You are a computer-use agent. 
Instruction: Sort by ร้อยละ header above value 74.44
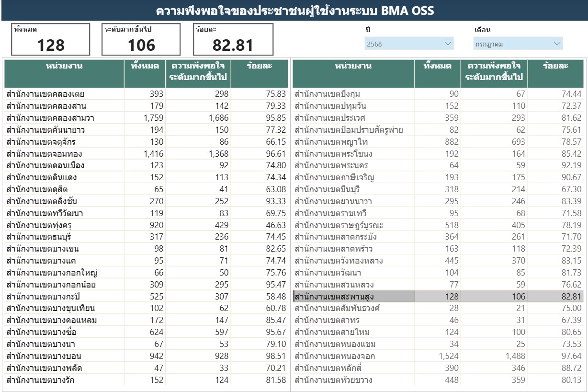555,73
